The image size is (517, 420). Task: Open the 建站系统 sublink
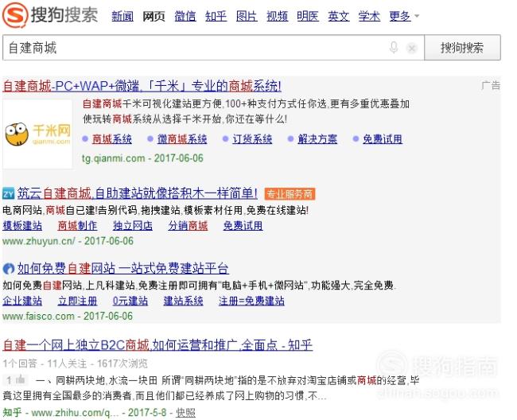tap(183, 301)
